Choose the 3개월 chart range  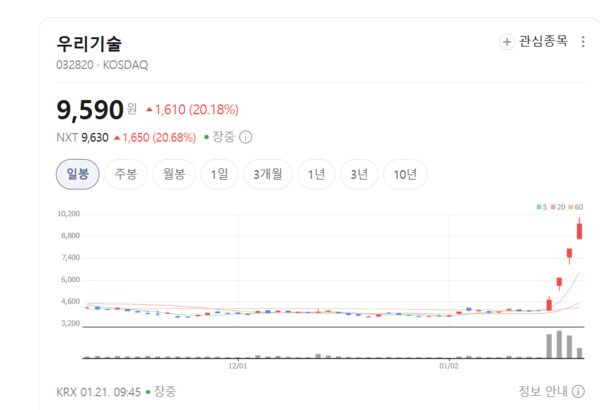click(268, 175)
